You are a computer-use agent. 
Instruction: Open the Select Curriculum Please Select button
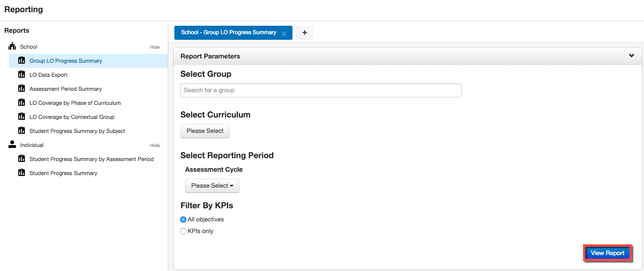click(205, 131)
